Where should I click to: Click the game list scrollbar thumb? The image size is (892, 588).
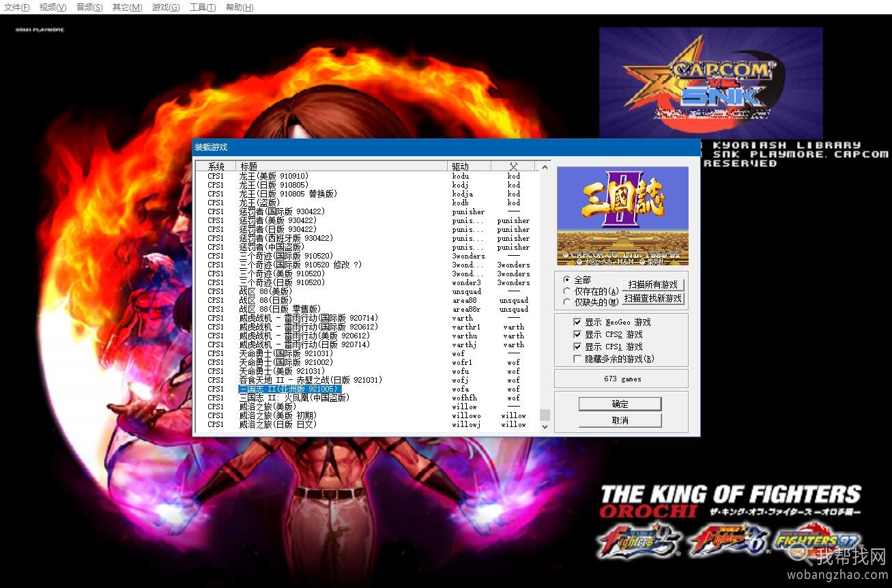tap(545, 415)
